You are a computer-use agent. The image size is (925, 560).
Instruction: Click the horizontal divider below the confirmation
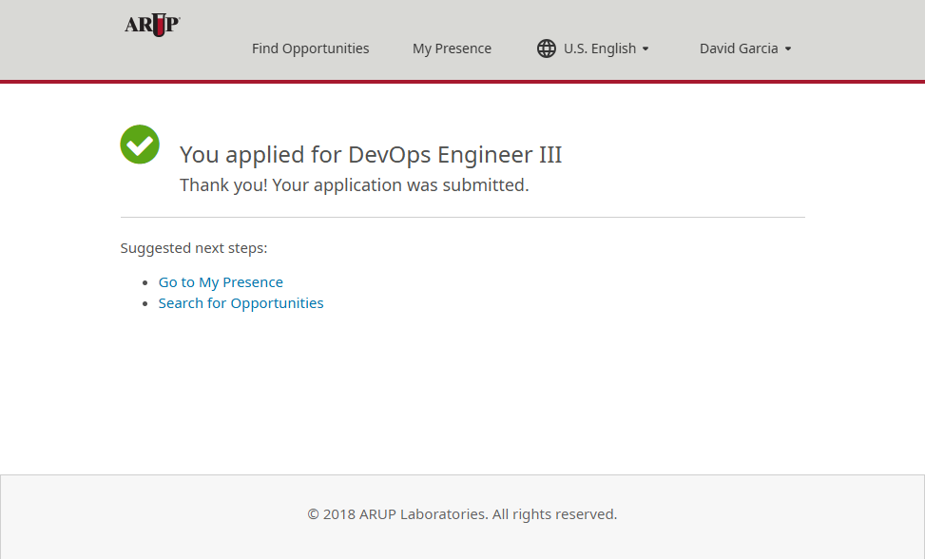click(x=462, y=218)
